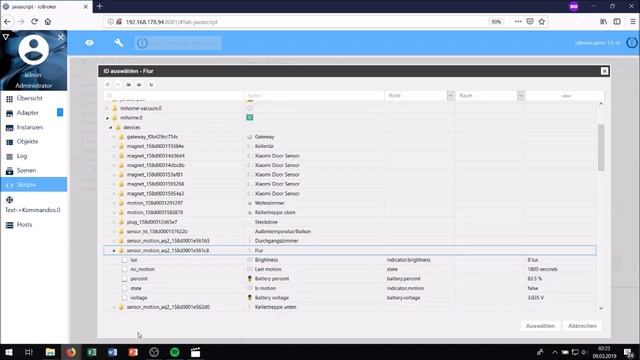640x360 pixels.
Task: Click the scrollbar up arrow in dialog
Action: tap(601, 104)
